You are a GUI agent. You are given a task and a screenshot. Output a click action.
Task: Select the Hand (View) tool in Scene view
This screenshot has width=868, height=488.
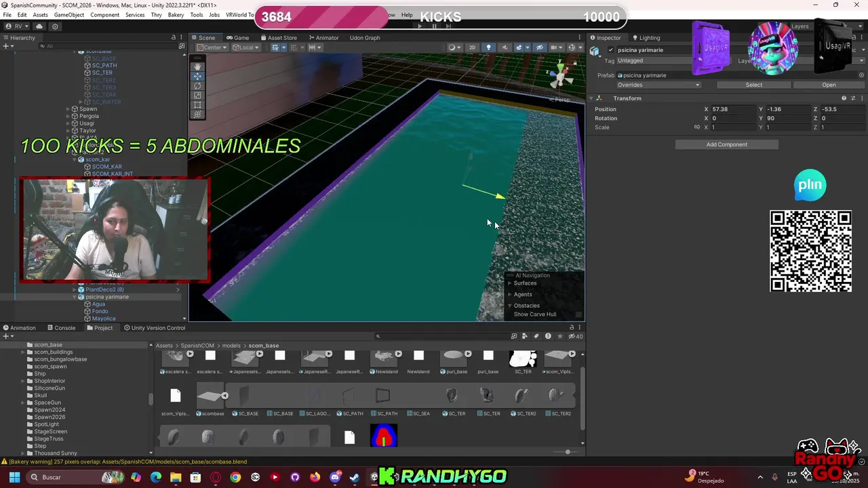point(197,66)
